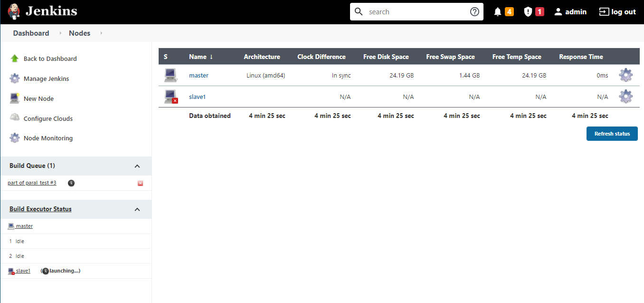The height and width of the screenshot is (303, 644).
Task: Click the Refresh status button
Action: pos(612,134)
